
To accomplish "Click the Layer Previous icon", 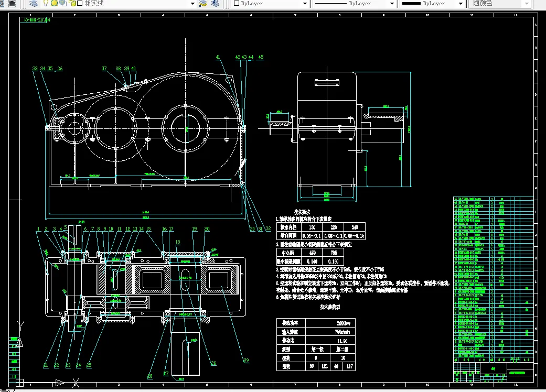I will pos(215,4).
